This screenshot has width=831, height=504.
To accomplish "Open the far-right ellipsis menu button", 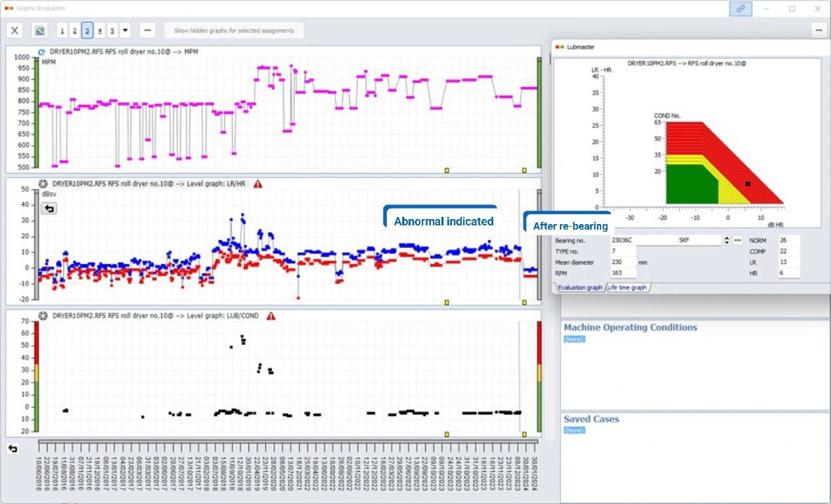I will [x=819, y=31].
